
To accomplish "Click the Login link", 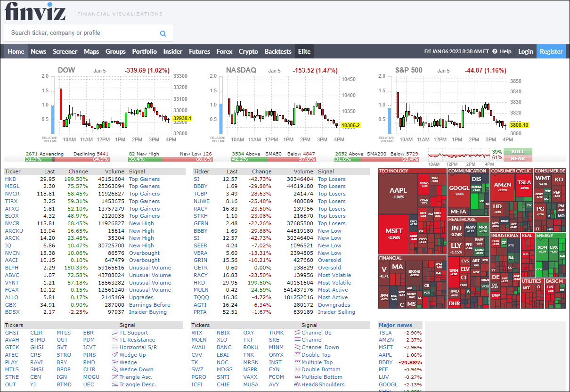I will [x=526, y=51].
